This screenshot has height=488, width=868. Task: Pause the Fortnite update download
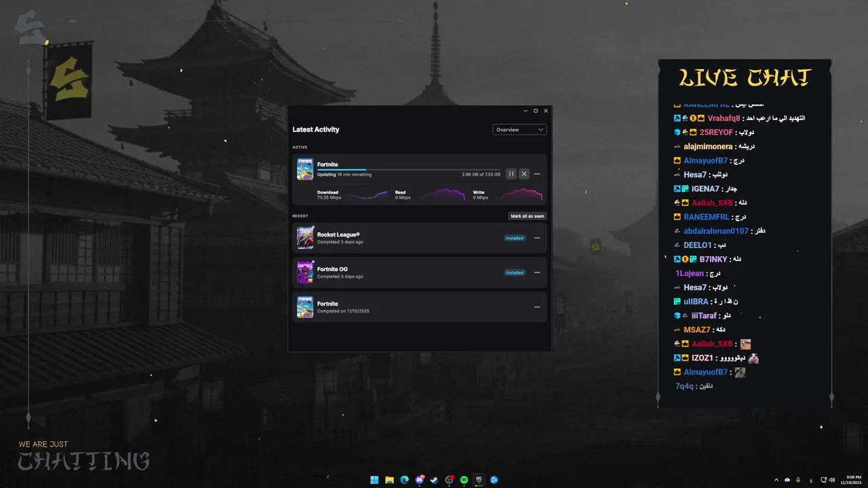(511, 174)
